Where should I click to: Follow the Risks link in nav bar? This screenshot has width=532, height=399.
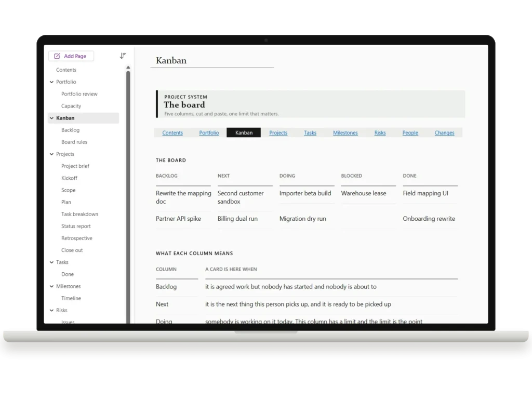coord(380,132)
